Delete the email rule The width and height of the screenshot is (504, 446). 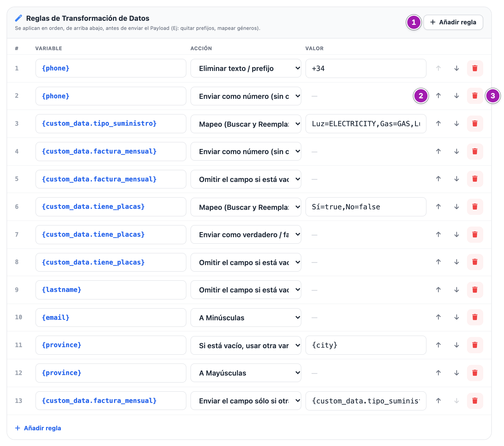coord(475,317)
